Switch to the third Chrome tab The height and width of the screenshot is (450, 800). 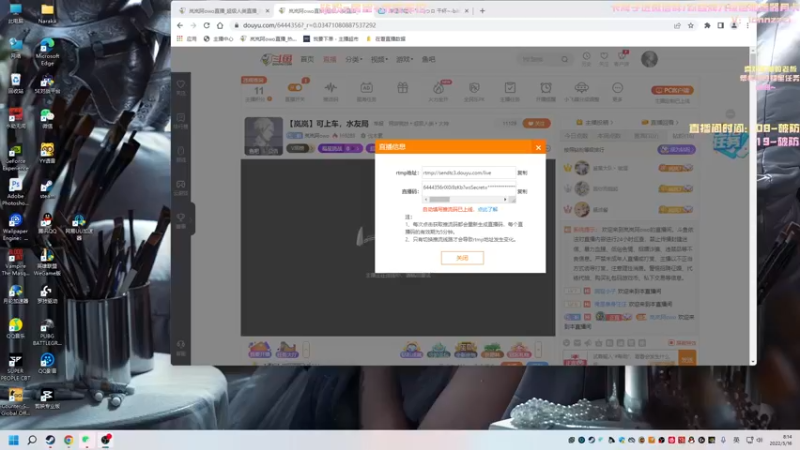click(x=423, y=11)
